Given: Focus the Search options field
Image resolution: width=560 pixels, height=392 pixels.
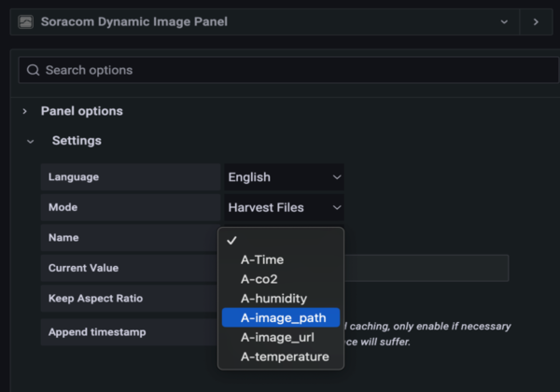Looking at the screenshot, I should click(280, 70).
